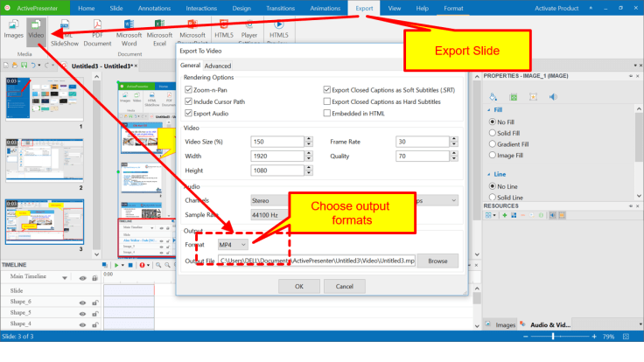
Task: Click the Fill & Line properties tab icon
Action: [493, 97]
